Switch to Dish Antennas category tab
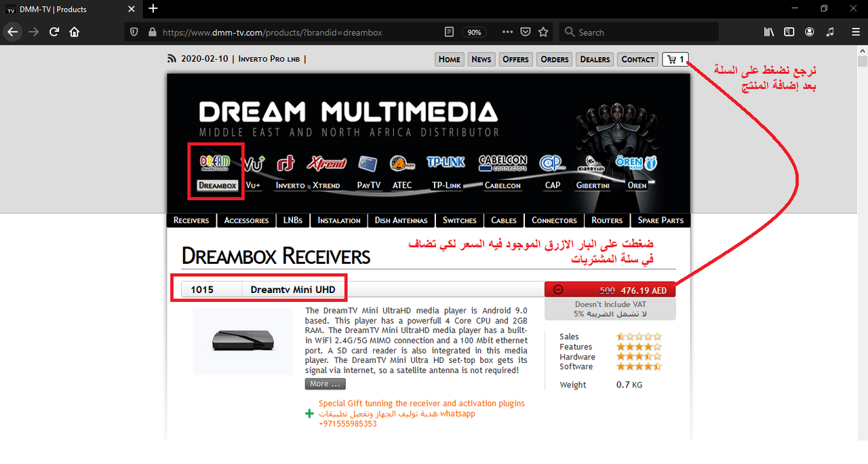 tap(401, 220)
